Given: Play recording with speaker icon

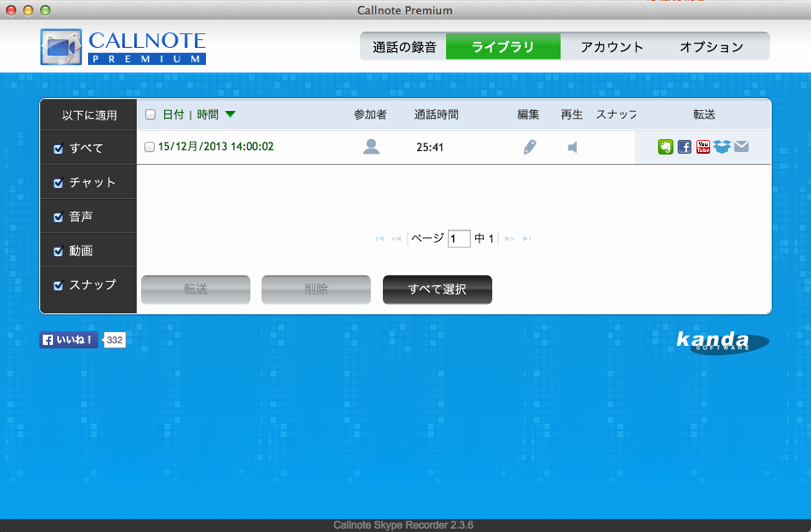Looking at the screenshot, I should coord(572,148).
